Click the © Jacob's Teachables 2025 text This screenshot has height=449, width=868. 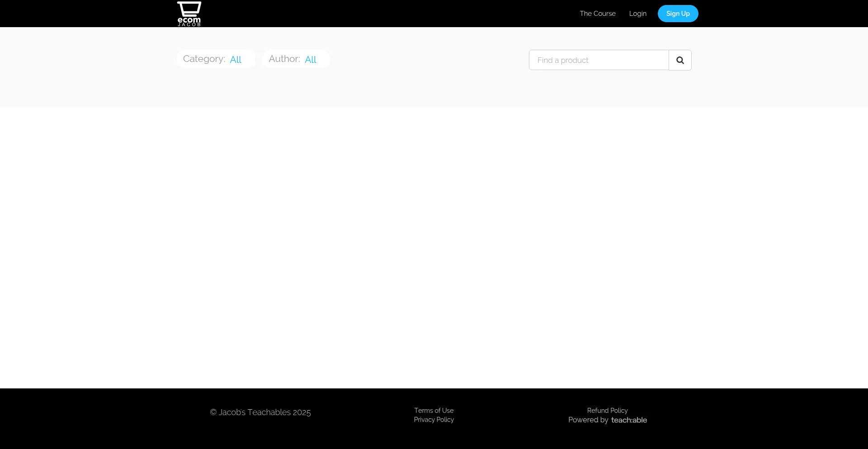coord(260,412)
